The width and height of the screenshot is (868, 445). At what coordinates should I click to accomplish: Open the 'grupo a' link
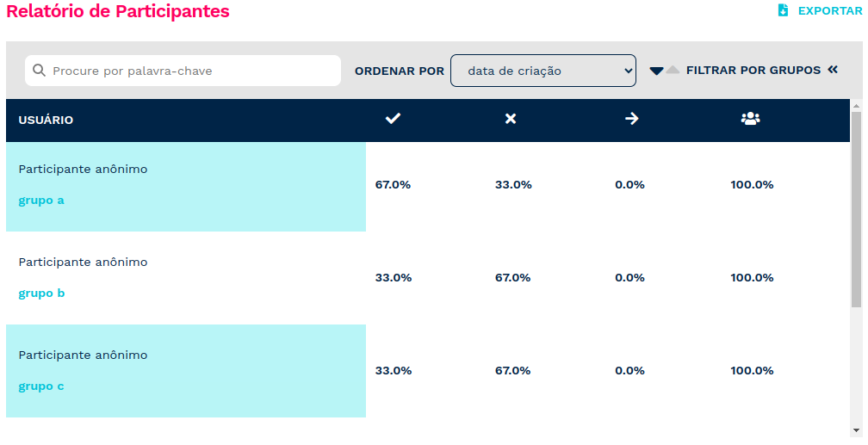coord(41,201)
